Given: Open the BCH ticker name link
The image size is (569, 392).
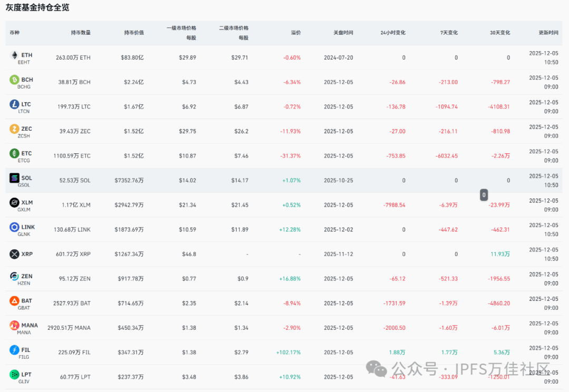Looking at the screenshot, I should tap(27, 80).
